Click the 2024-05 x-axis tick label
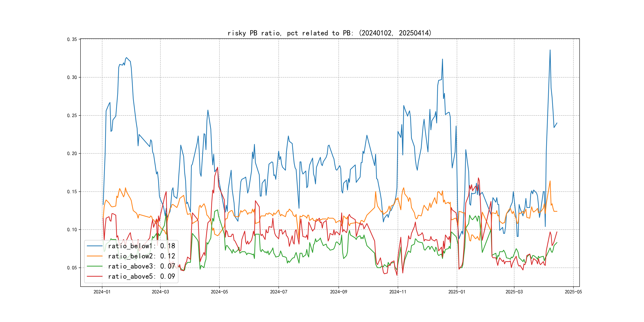This screenshot has height=322, width=644. pos(219,292)
